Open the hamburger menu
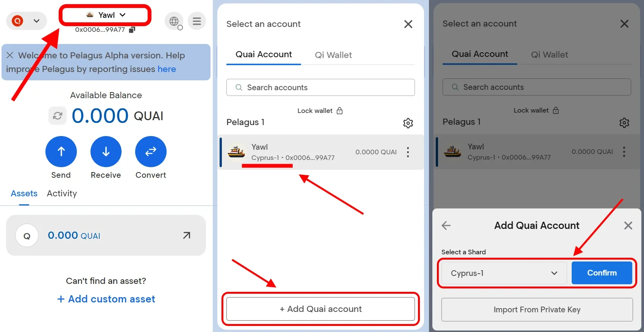Screen dimensions: 644x332 pos(197,21)
